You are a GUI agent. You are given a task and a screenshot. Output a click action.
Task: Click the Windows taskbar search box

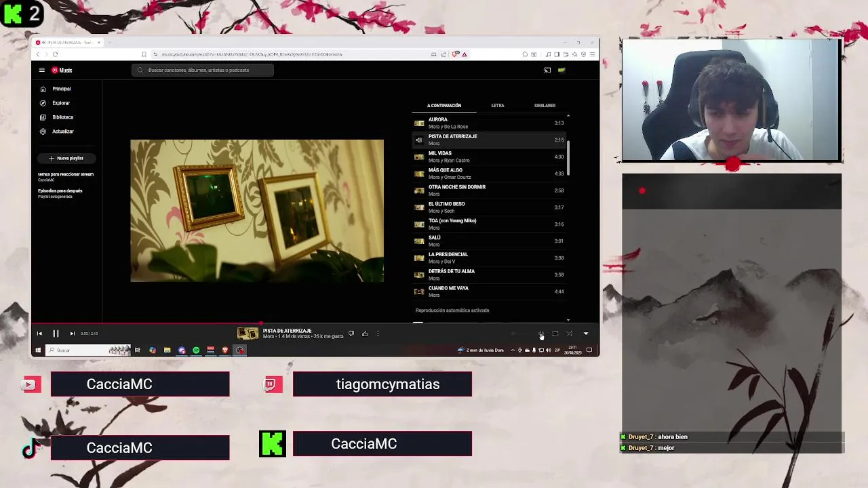tap(88, 350)
